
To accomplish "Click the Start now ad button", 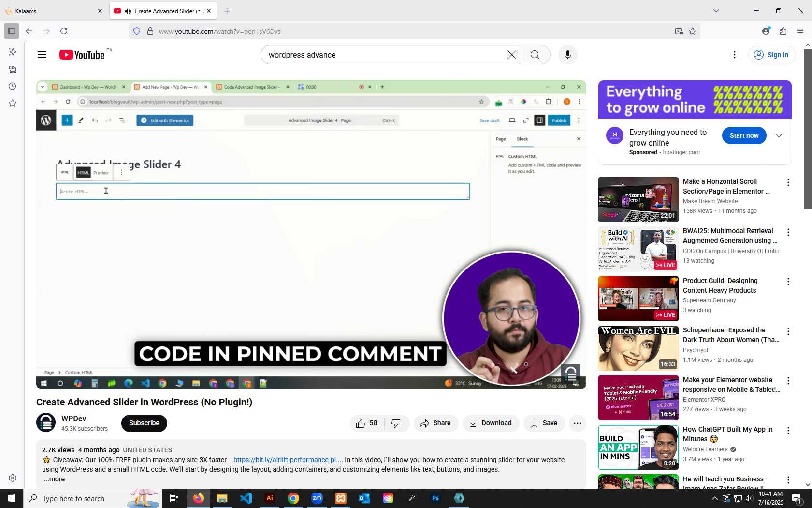I will coord(744,135).
